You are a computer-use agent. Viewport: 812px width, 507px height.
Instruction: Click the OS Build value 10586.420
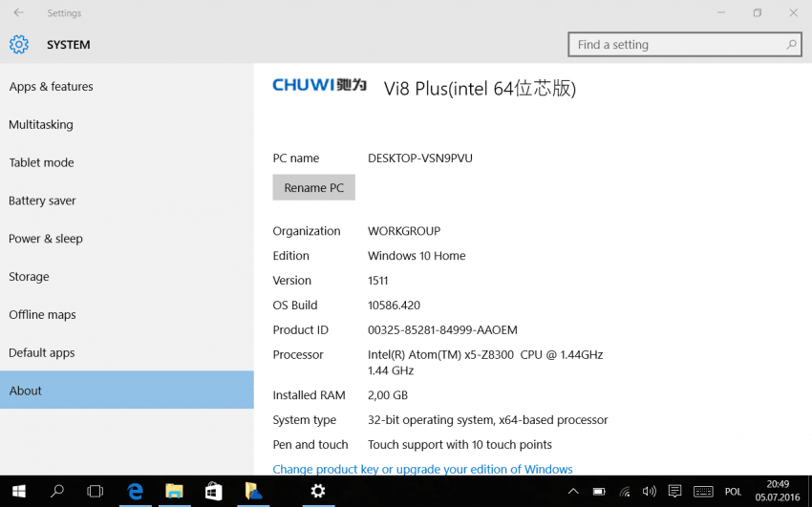pyautogui.click(x=394, y=306)
